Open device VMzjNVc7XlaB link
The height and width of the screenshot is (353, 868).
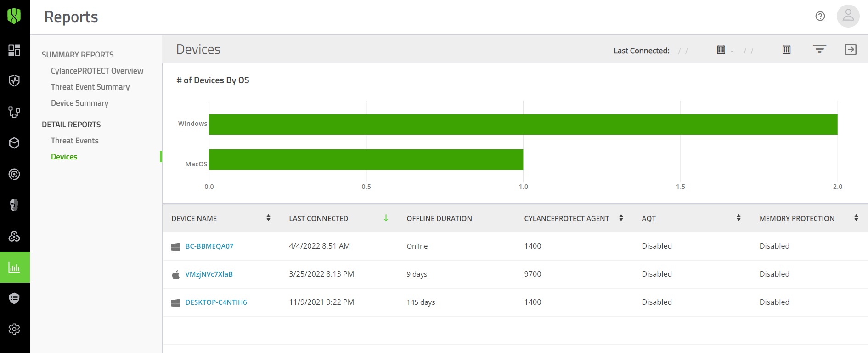[209, 274]
